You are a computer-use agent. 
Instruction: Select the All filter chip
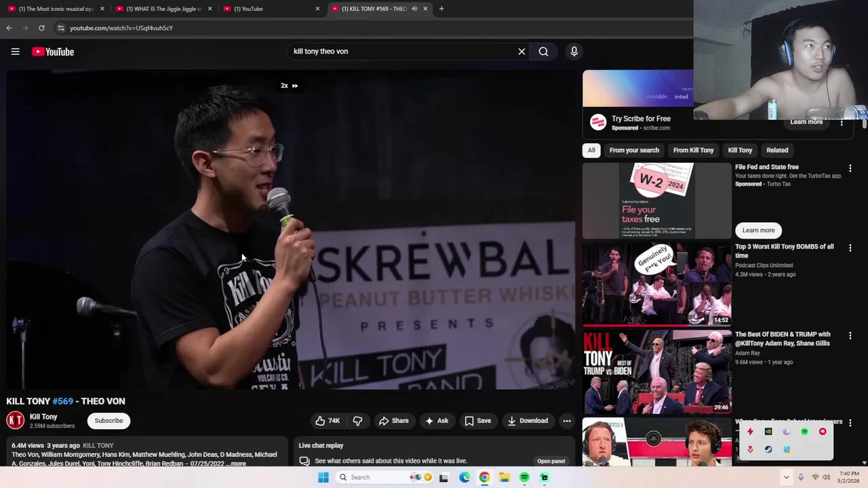(x=591, y=150)
